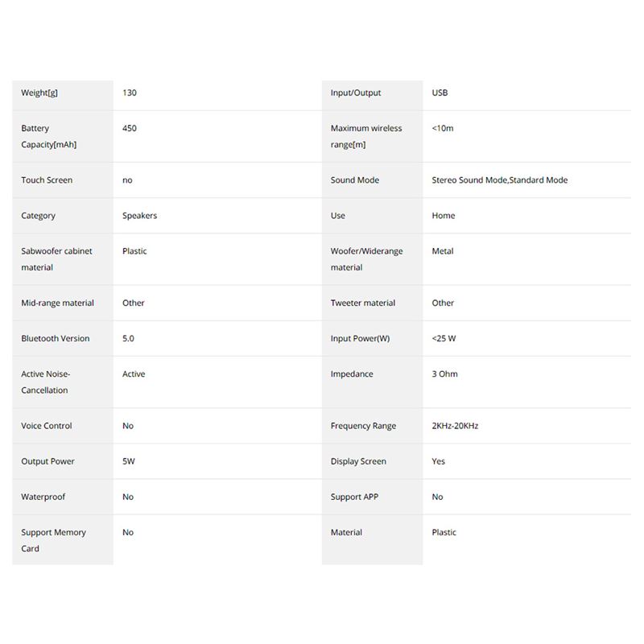
Task: Click the Speakers category value
Action: (x=139, y=216)
